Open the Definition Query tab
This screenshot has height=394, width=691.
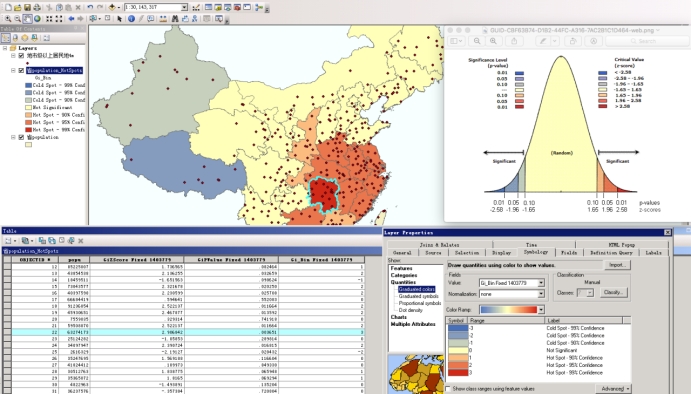(610, 253)
